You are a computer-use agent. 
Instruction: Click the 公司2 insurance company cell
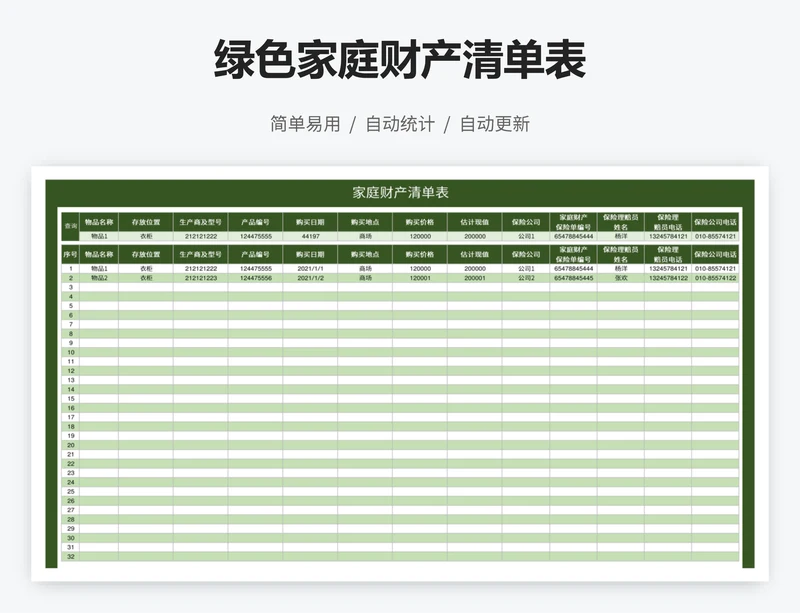526,278
